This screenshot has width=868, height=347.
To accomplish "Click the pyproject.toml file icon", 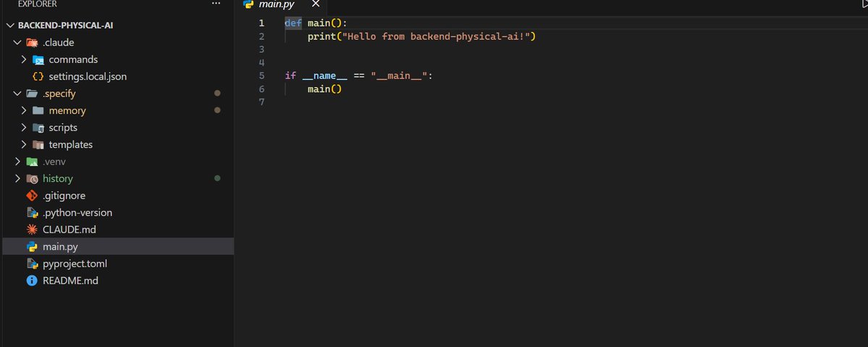I will (32, 264).
